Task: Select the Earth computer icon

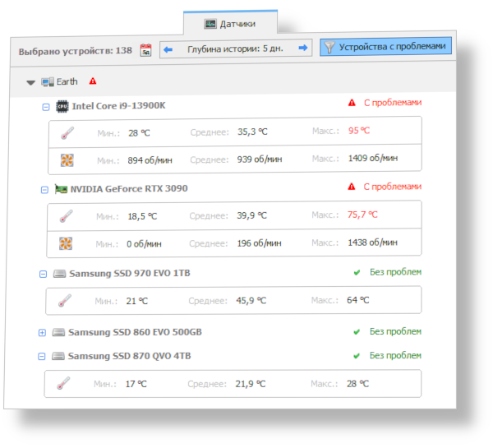Action: 48,82
